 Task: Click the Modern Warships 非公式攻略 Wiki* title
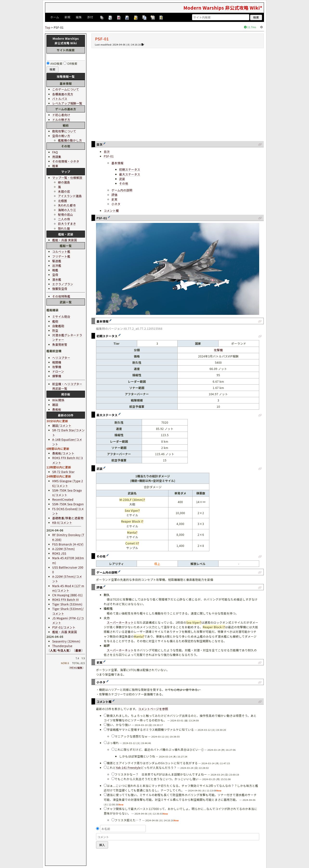pos(222,8)
